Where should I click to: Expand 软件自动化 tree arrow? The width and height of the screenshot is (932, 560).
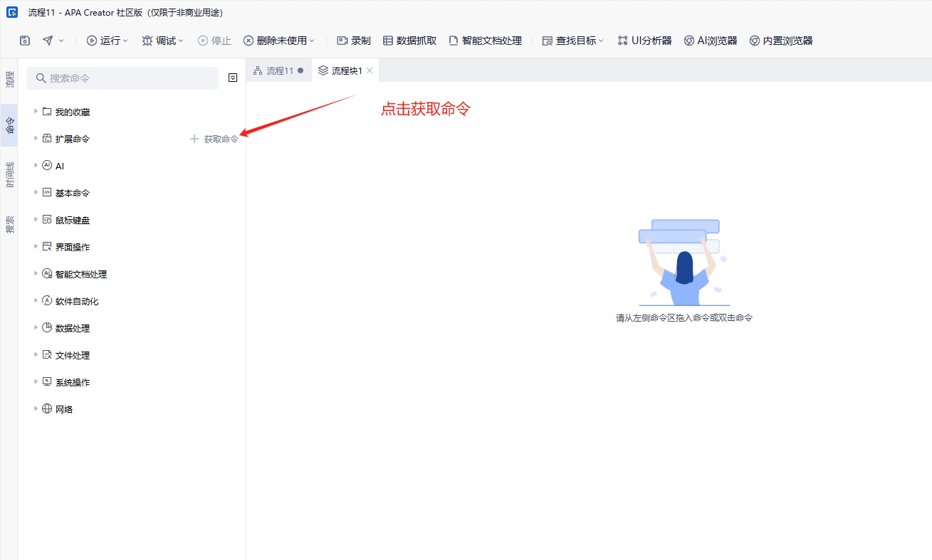click(x=36, y=300)
